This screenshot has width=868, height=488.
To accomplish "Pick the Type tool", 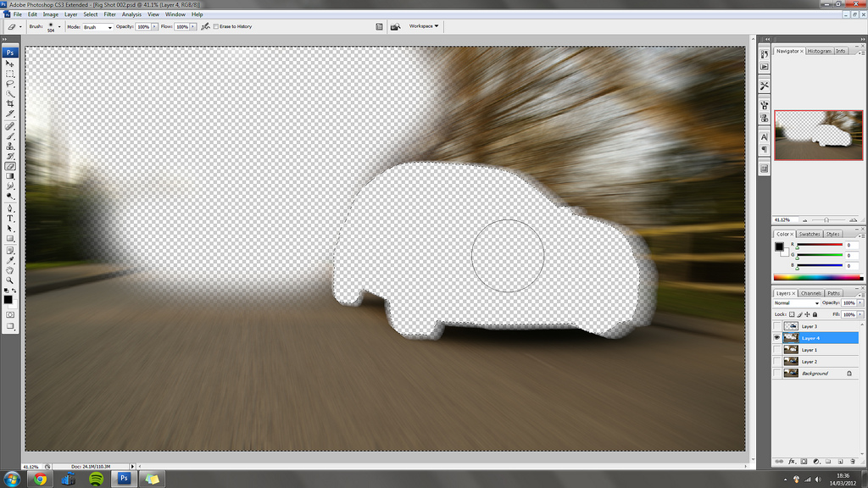I will click(10, 218).
